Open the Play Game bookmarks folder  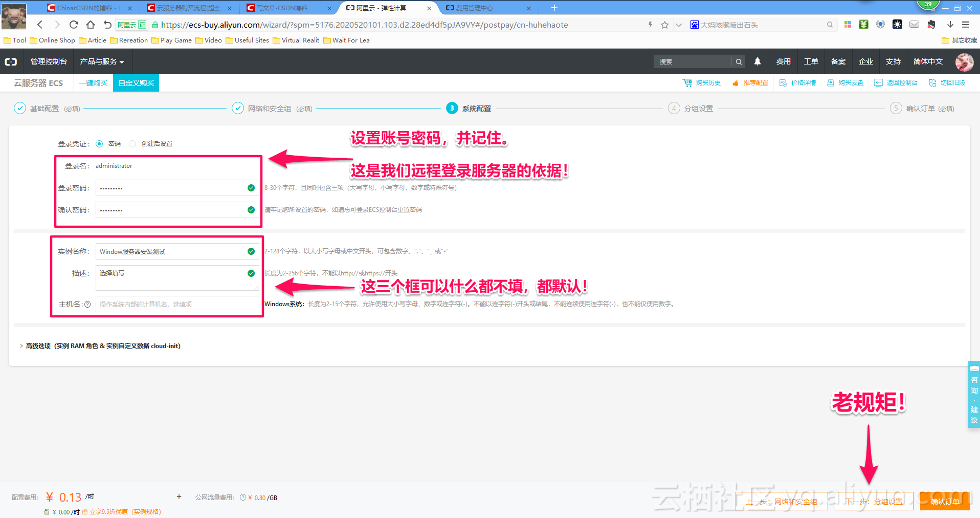[x=171, y=40]
